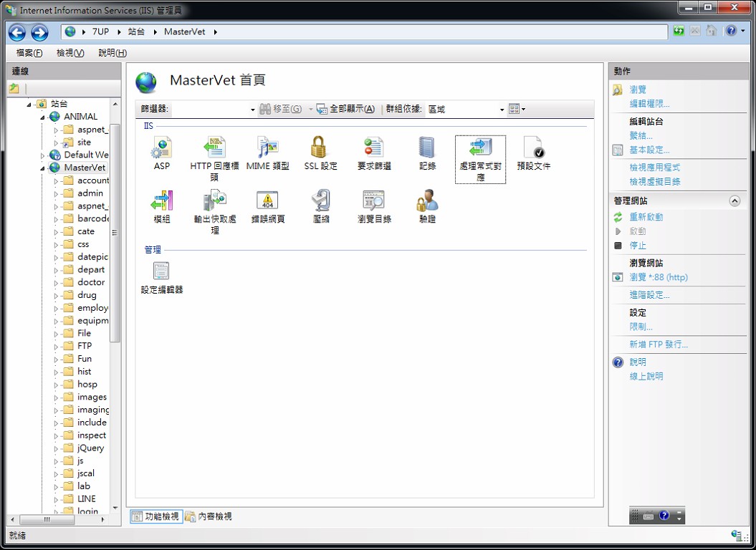
Task: Click the 限制... link
Action: 641,327
